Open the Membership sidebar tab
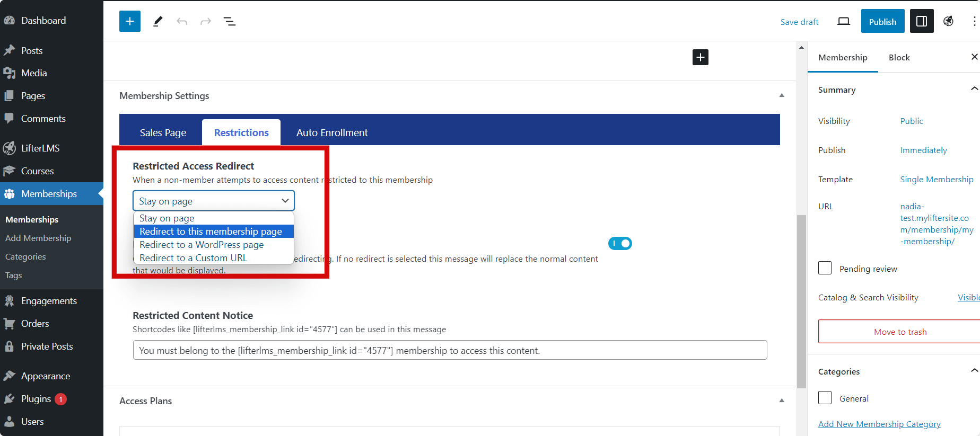Viewport: 980px width, 436px height. 843,57
